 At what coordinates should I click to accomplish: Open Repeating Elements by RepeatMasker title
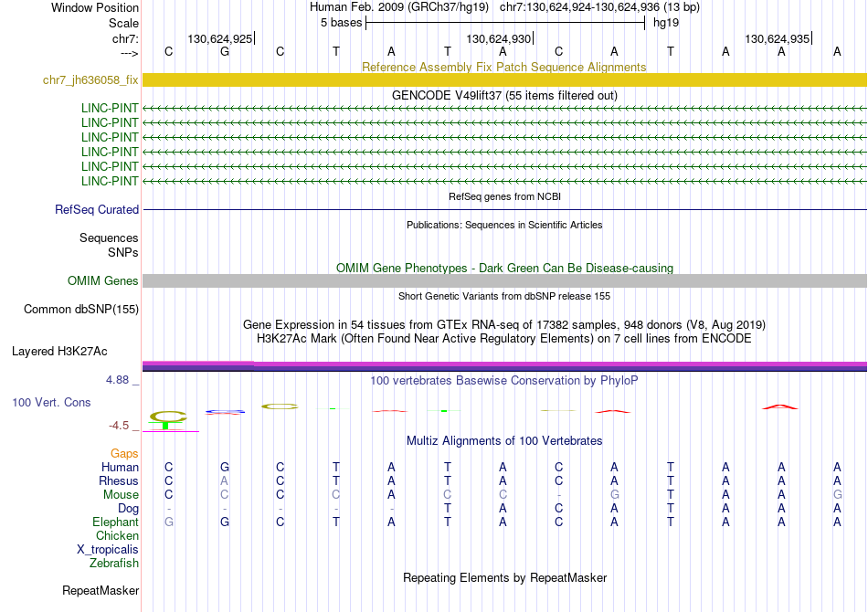click(x=504, y=577)
